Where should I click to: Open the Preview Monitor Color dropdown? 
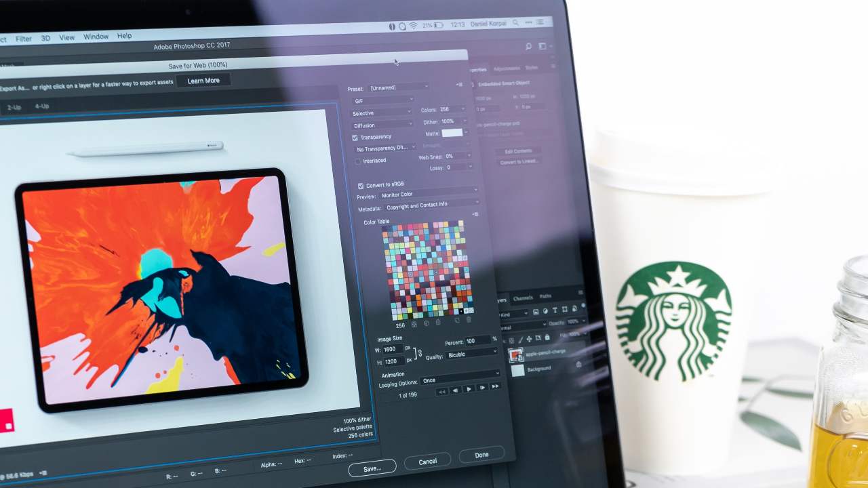click(429, 193)
